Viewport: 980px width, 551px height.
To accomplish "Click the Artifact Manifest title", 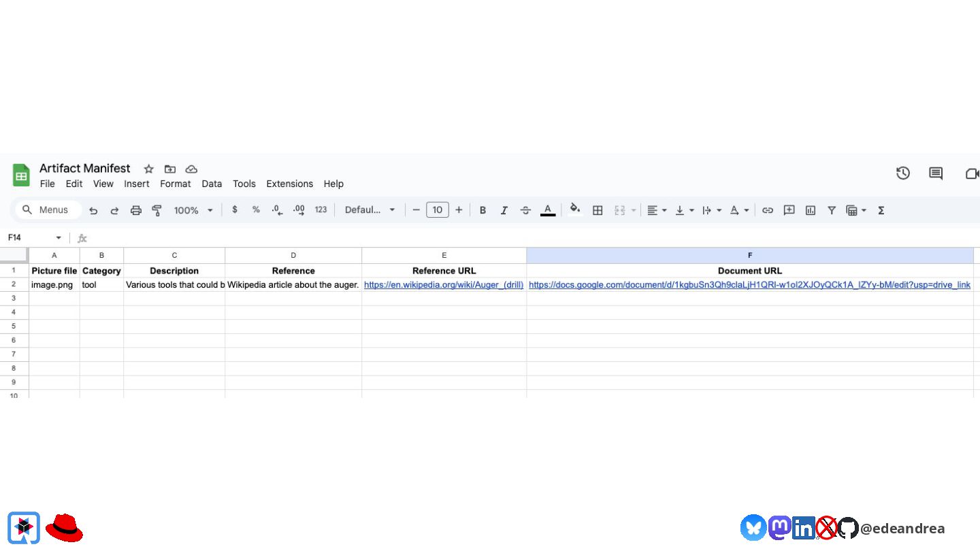I will click(85, 168).
